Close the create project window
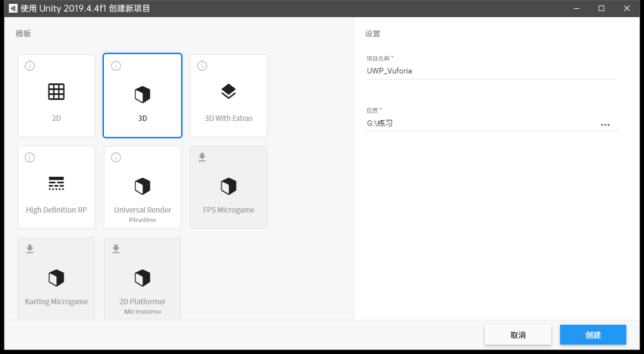 click(627, 8)
